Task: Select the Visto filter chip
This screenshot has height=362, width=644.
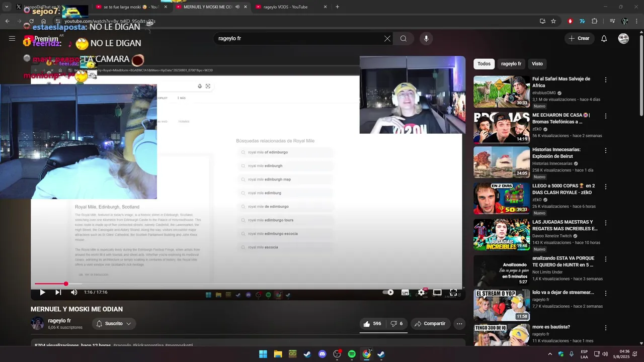Action: [x=537, y=64]
